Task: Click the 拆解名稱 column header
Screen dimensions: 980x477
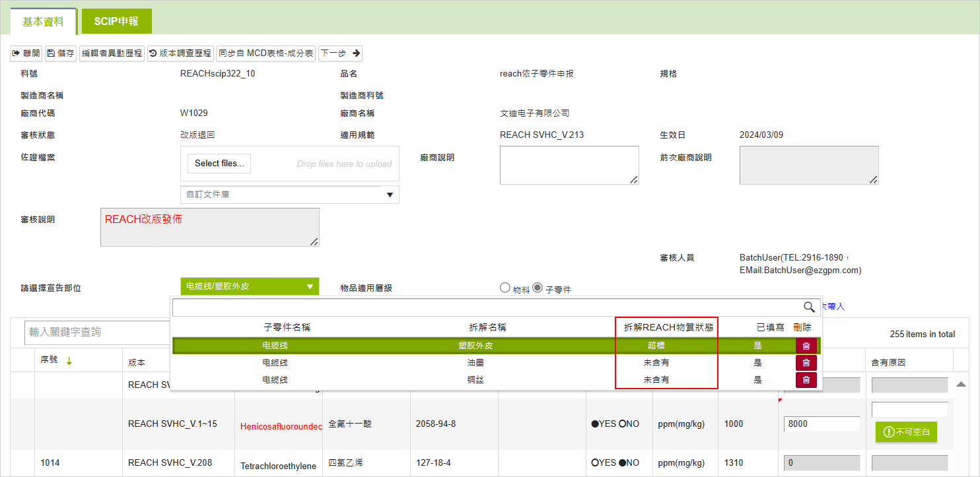Action: coord(487,327)
